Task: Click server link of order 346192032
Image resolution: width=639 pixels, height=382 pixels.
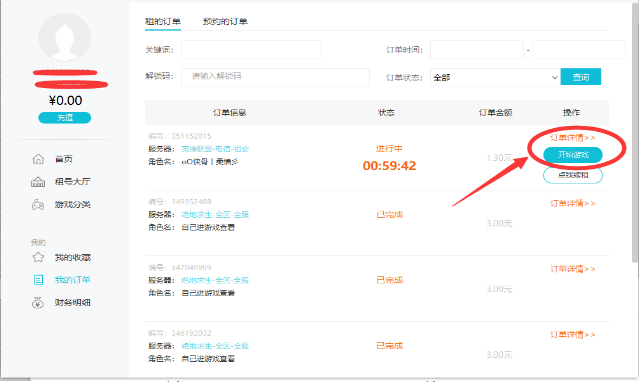Action: coord(215,346)
